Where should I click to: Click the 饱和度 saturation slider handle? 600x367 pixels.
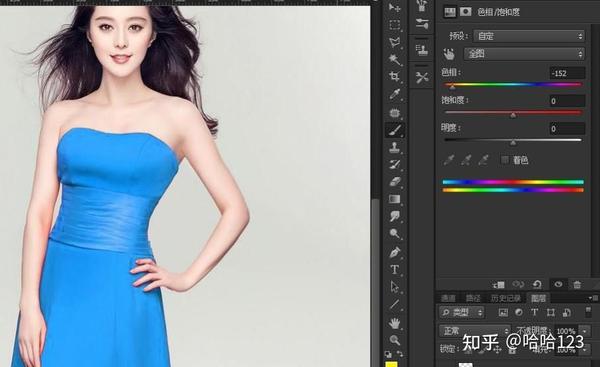[513, 115]
